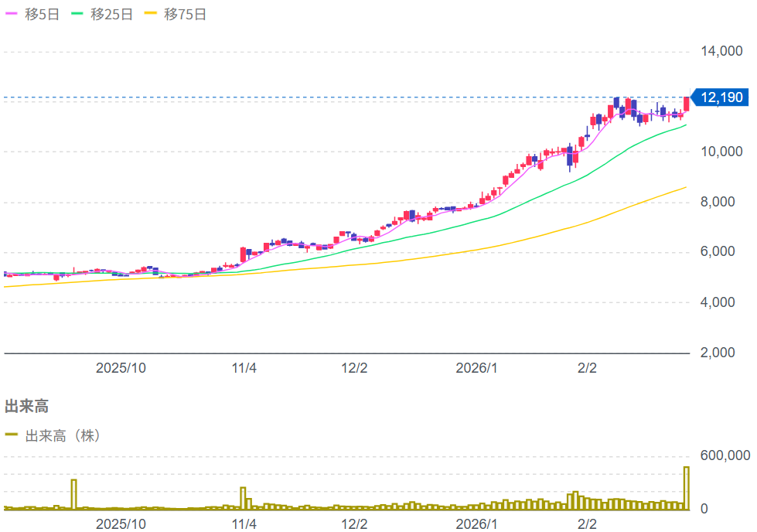This screenshot has height=532, width=757.
Task: Click the latest red candlestick at right edge
Action: tap(686, 104)
